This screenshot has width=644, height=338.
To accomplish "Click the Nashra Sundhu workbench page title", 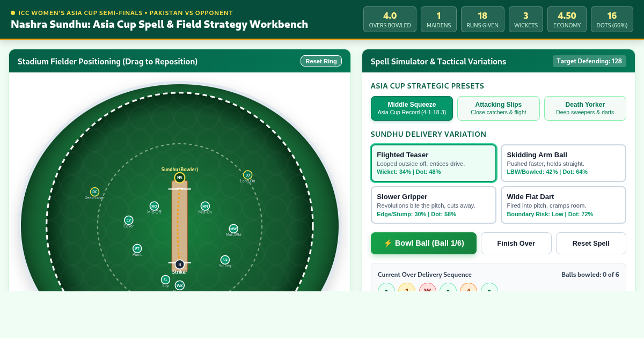I will coord(159,24).
